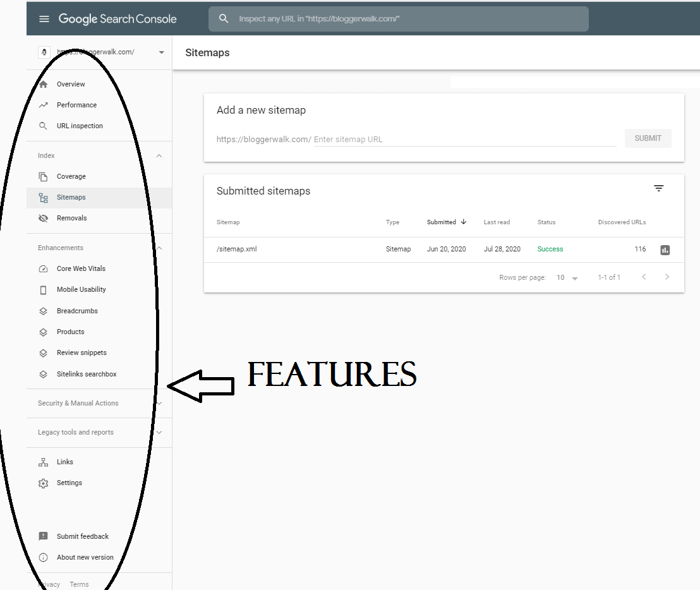Screen dimensions: 700x590
Task: Click the Products layers icon
Action: 44,332
